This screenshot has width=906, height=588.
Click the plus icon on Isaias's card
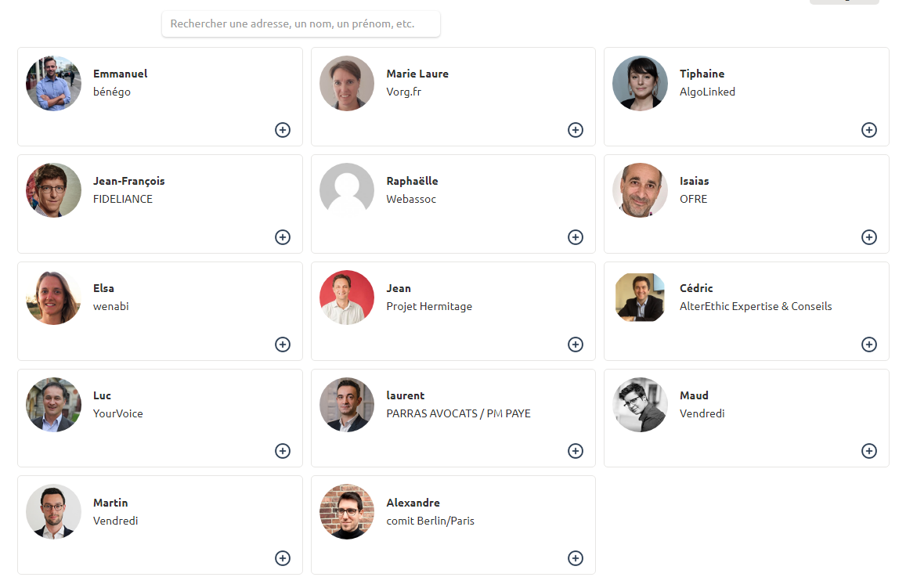coord(868,237)
